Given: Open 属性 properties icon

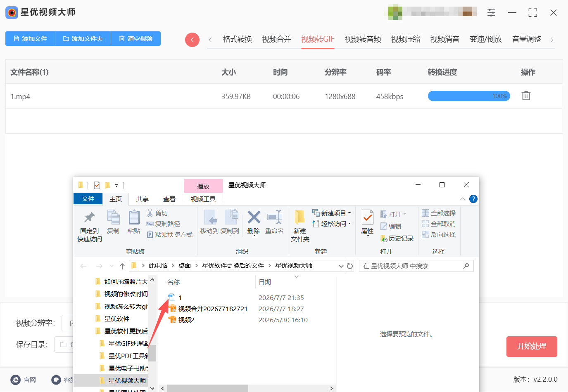Looking at the screenshot, I should [x=367, y=217].
